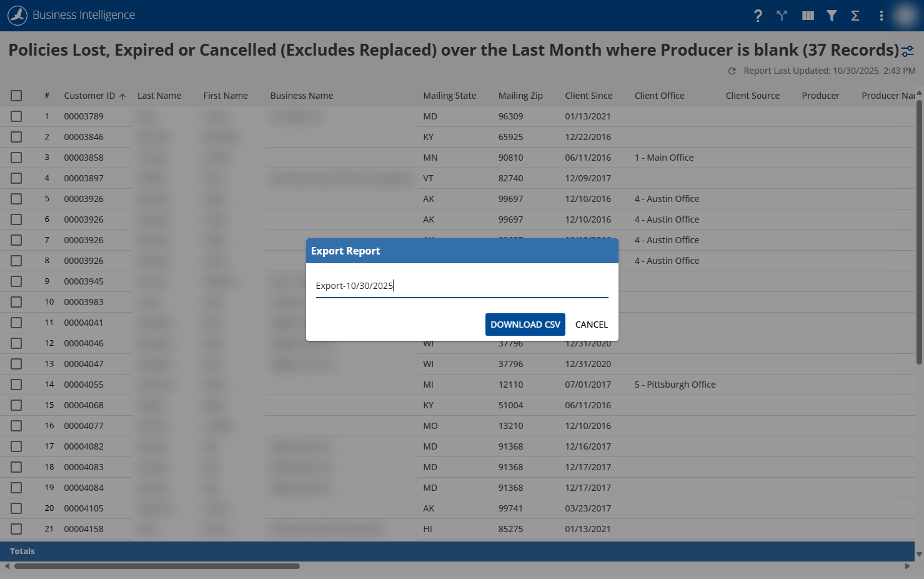The width and height of the screenshot is (924, 579).
Task: Open the columns chooser icon
Action: point(808,16)
